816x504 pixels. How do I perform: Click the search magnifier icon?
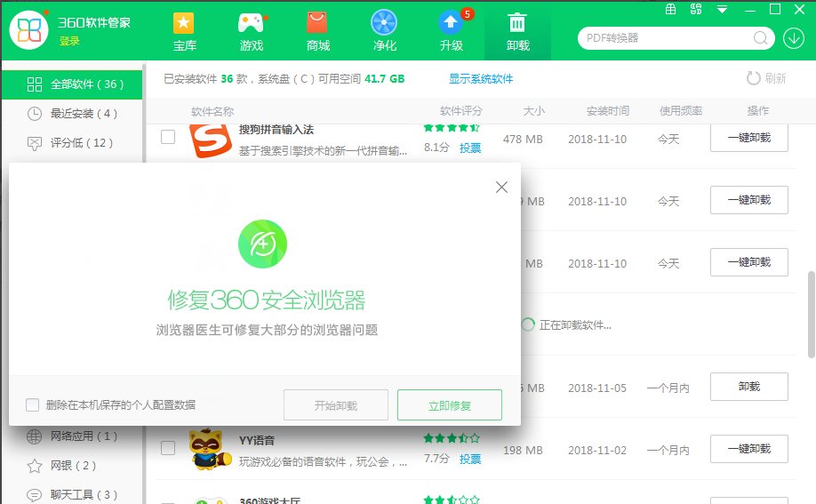coord(760,38)
